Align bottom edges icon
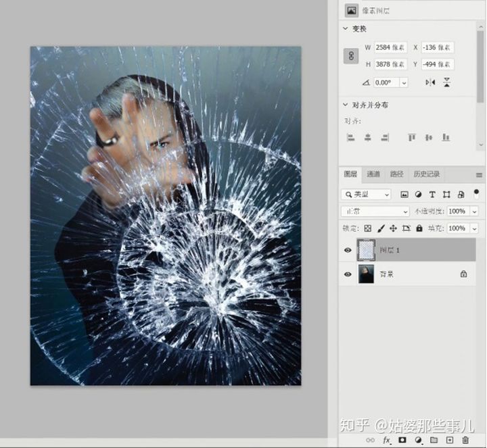The width and height of the screenshot is (487, 448). coord(446,137)
